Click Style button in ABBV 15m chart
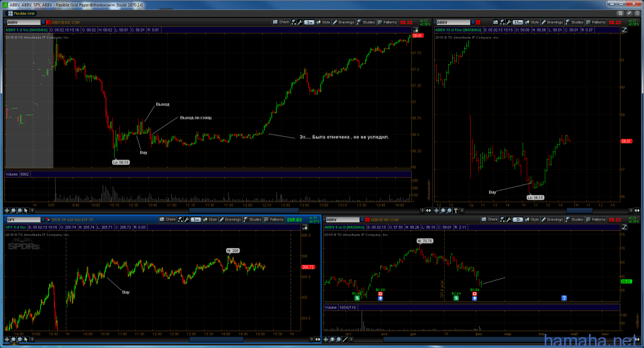 point(532,22)
